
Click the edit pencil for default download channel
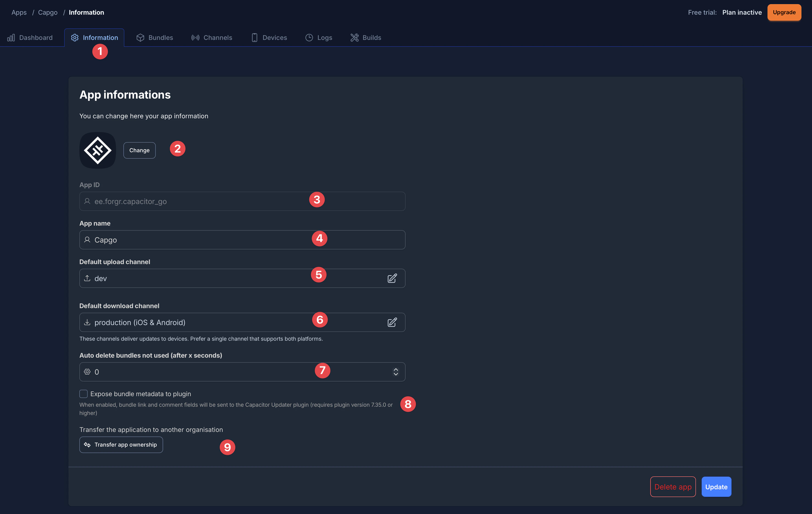tap(392, 322)
